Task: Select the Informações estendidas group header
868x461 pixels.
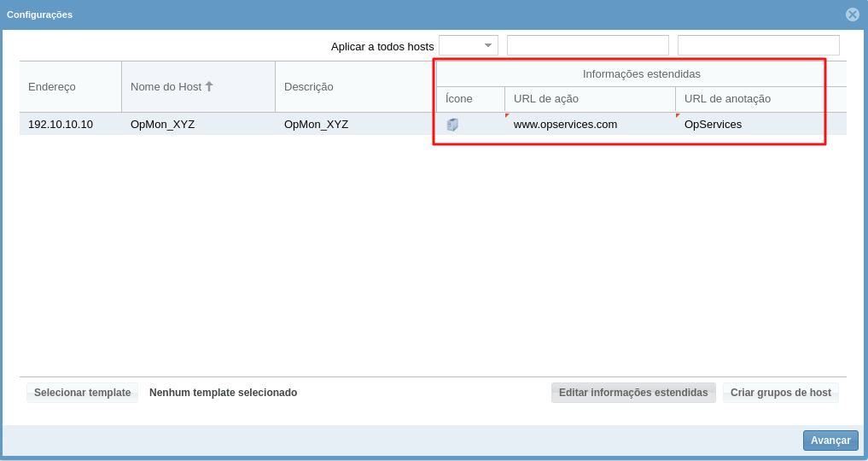Action: pos(641,74)
